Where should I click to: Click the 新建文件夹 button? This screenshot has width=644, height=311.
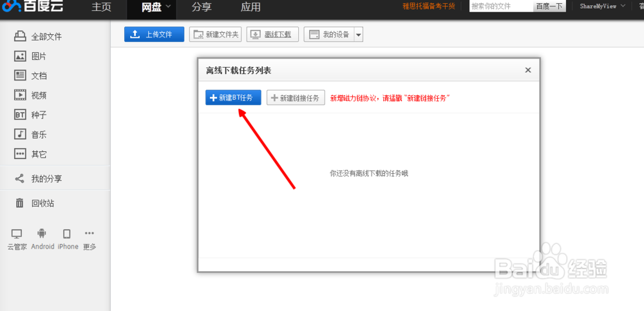[x=215, y=35]
